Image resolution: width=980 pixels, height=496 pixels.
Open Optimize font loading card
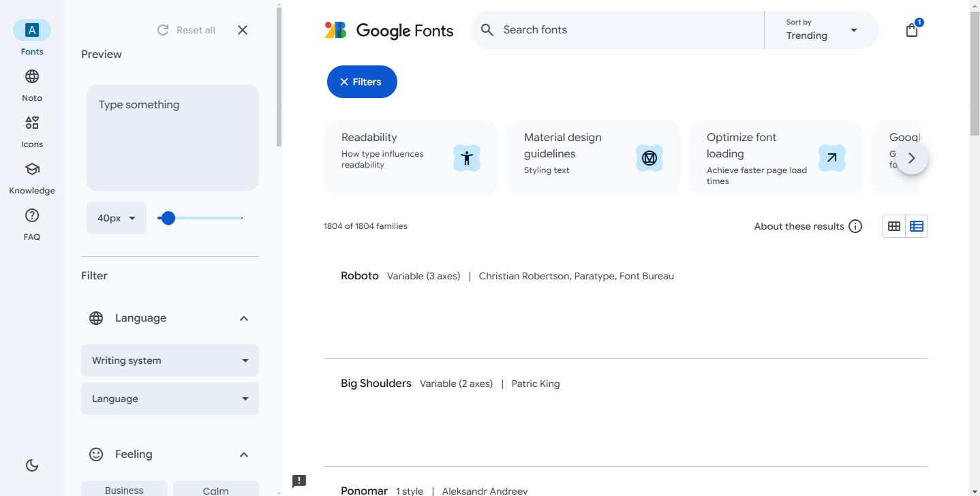point(776,158)
